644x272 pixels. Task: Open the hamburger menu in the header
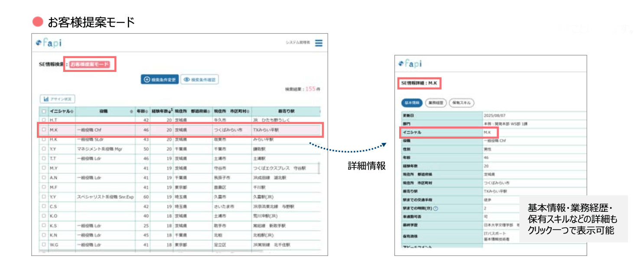click(319, 43)
